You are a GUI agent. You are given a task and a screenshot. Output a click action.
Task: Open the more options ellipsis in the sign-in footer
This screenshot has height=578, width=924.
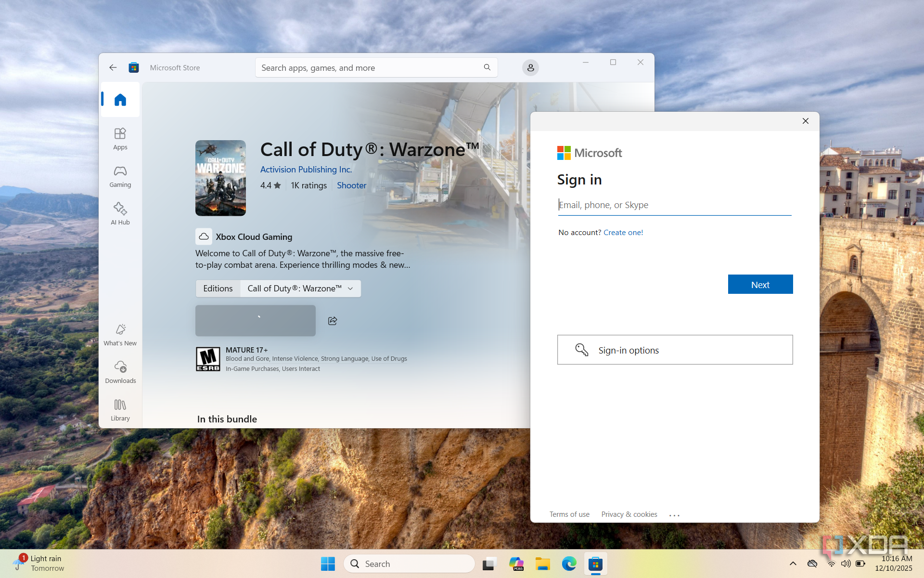coord(674,515)
